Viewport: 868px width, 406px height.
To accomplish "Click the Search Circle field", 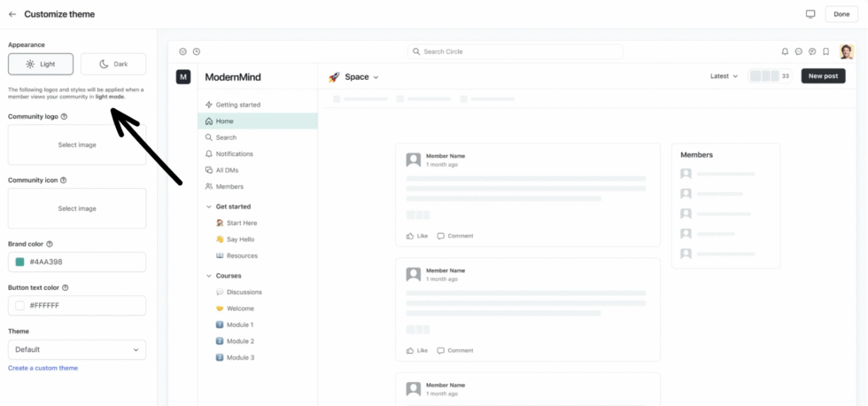I will pyautogui.click(x=515, y=51).
